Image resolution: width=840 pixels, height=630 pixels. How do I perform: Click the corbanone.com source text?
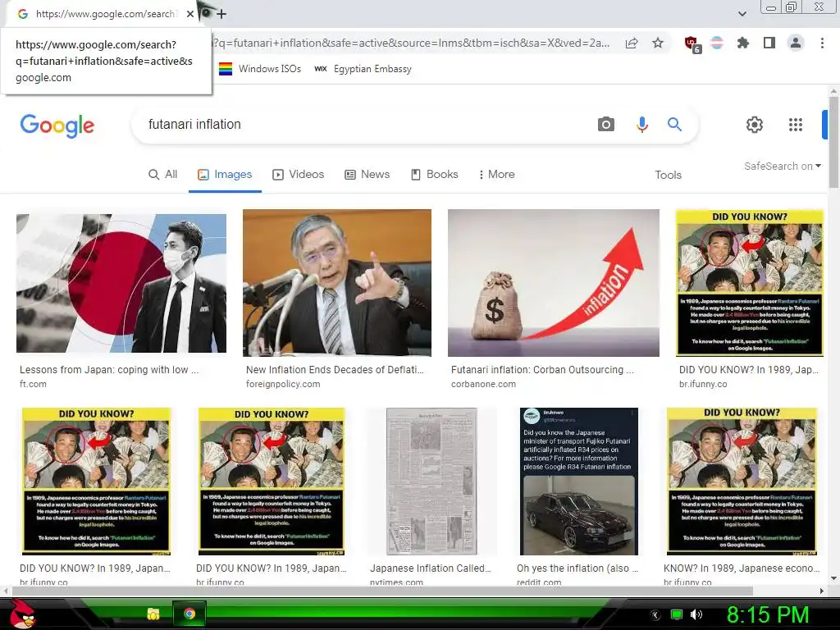pyautogui.click(x=483, y=384)
